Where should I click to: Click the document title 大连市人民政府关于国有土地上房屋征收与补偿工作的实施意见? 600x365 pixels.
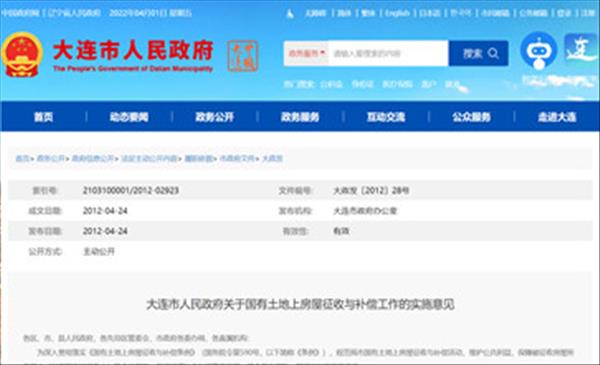click(x=300, y=304)
